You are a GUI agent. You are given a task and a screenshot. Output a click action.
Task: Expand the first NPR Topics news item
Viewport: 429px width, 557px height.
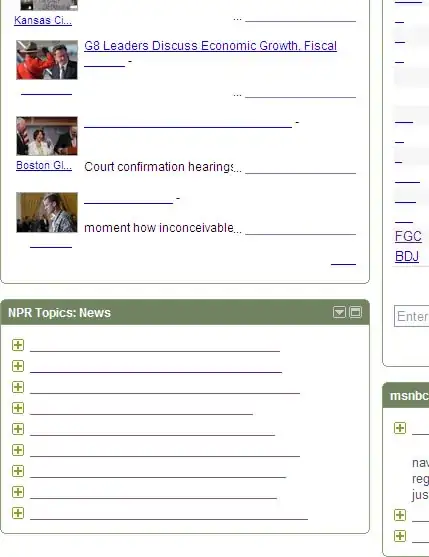click(x=18, y=345)
